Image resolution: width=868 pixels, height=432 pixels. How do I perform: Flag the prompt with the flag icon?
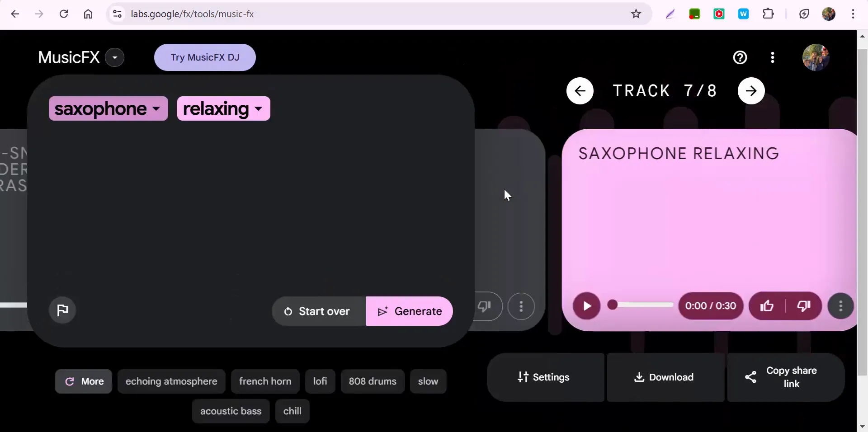pos(62,310)
